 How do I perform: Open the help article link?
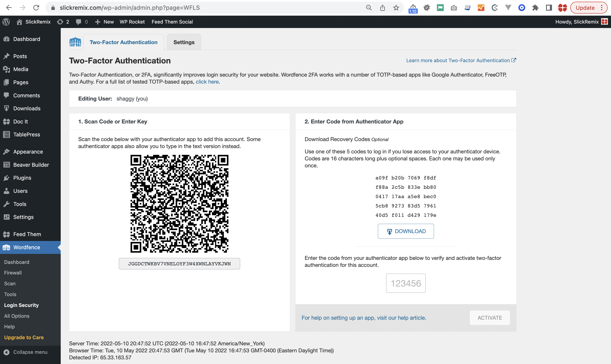click(x=363, y=318)
